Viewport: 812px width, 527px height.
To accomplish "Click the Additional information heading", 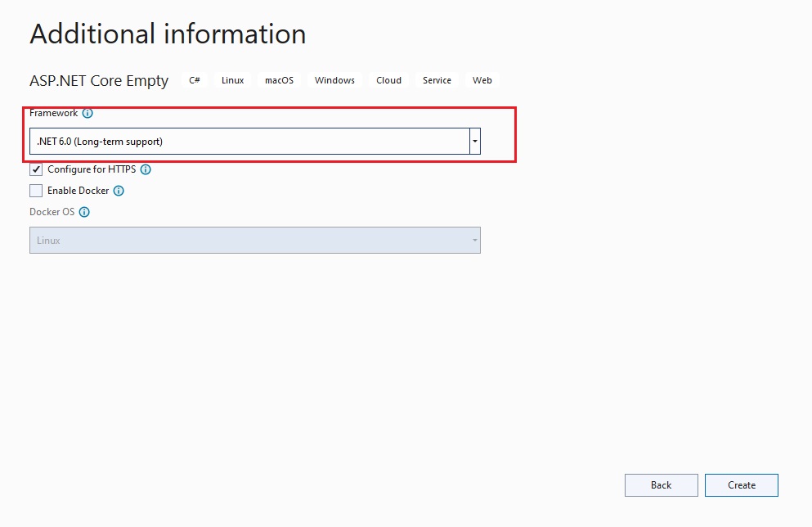I will click(168, 34).
